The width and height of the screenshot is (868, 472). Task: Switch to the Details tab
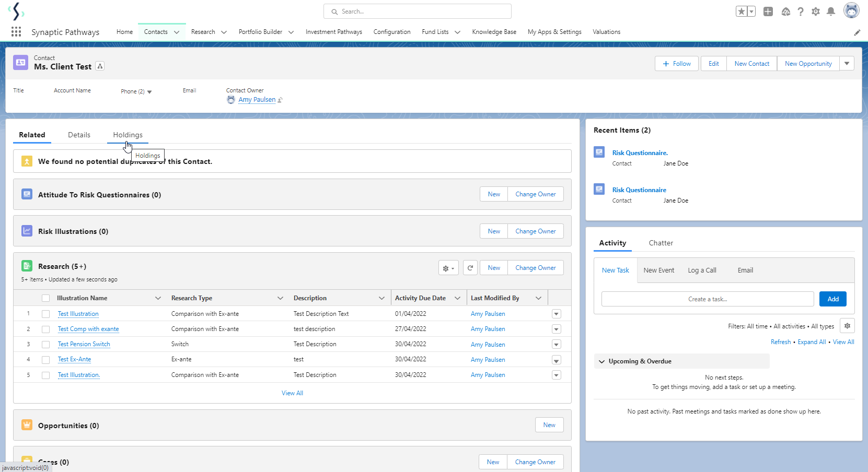tap(79, 135)
